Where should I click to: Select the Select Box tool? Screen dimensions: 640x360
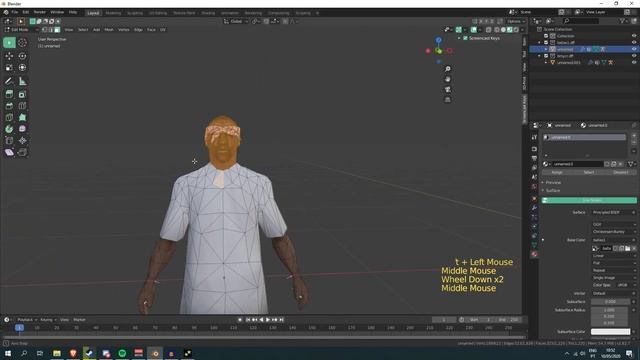(x=9, y=42)
